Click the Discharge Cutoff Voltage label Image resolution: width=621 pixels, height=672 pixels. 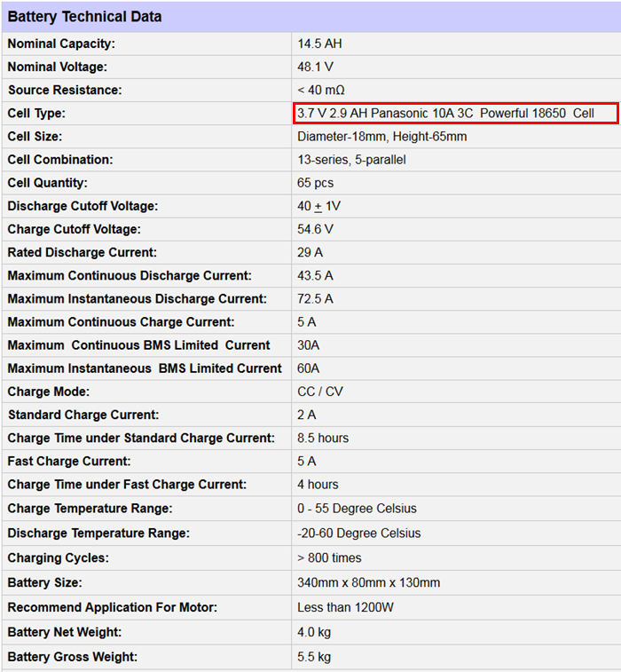coord(83,206)
